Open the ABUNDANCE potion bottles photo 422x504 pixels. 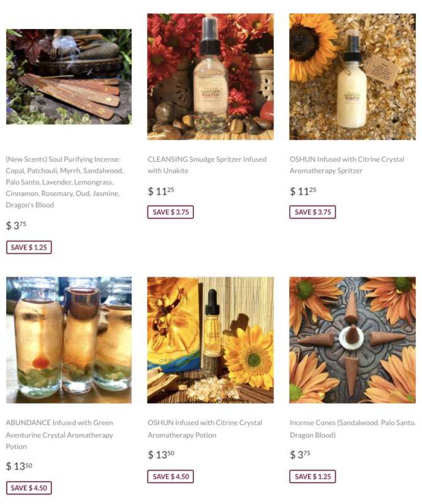[69, 340]
